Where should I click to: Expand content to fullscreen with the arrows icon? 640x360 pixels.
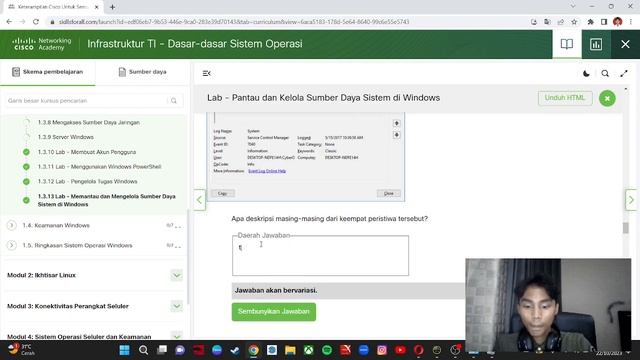624,73
